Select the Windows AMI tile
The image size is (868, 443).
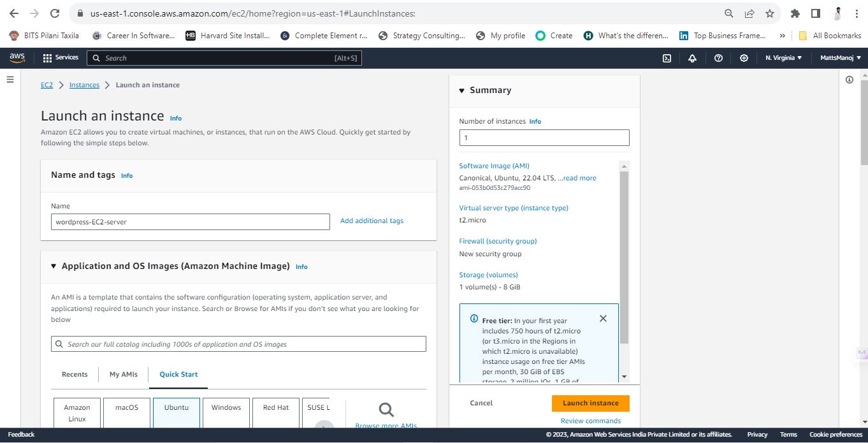[226, 412]
